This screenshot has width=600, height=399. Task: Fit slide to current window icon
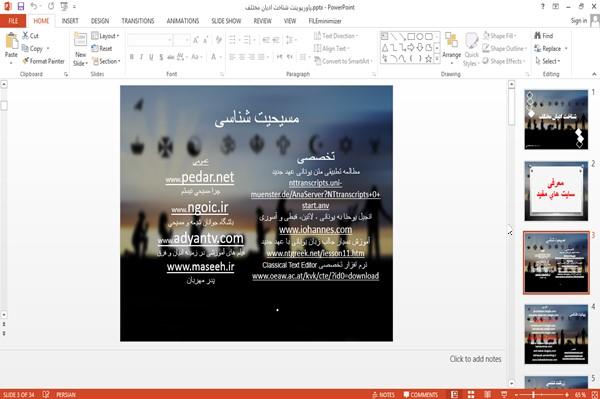pos(595,394)
